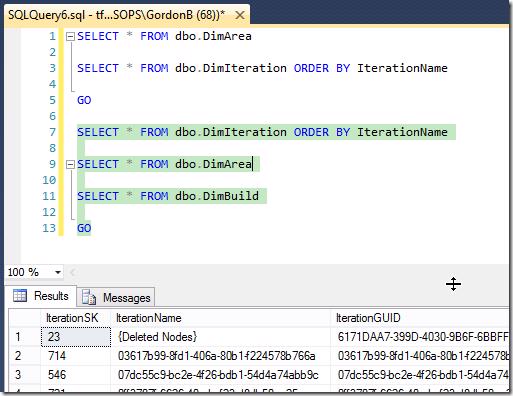This screenshot has height=396, width=513.
Task: Select the cell with value 714
Action: click(x=76, y=356)
